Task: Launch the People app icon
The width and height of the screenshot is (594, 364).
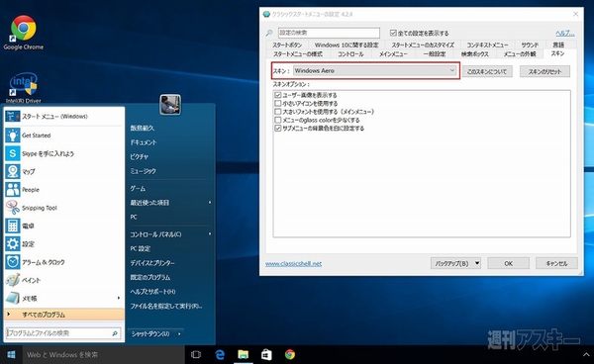Action: click(x=13, y=190)
